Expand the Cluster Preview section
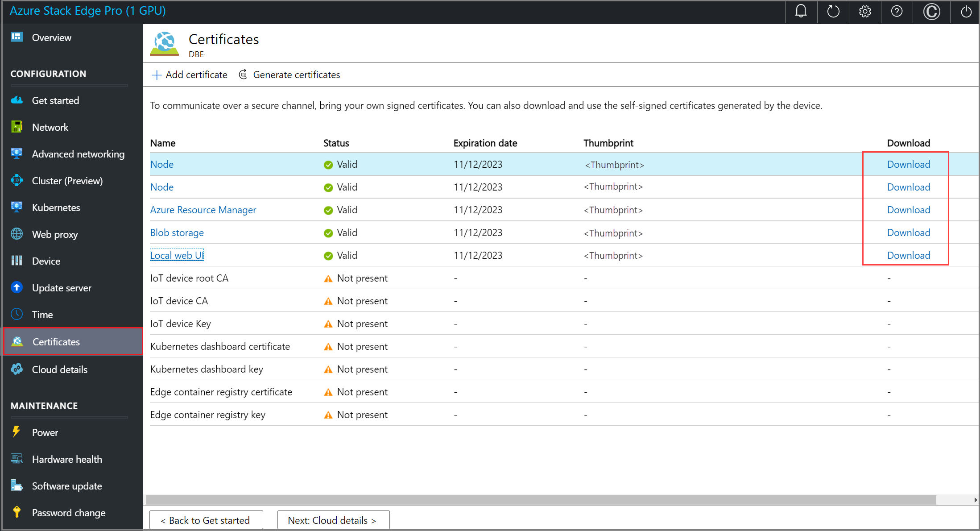 pyautogui.click(x=67, y=180)
